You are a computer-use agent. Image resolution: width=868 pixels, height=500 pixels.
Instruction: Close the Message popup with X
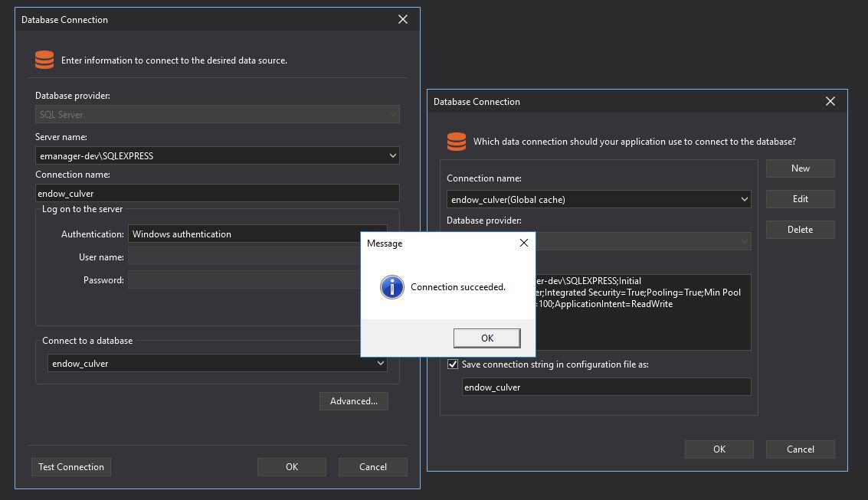(x=524, y=243)
